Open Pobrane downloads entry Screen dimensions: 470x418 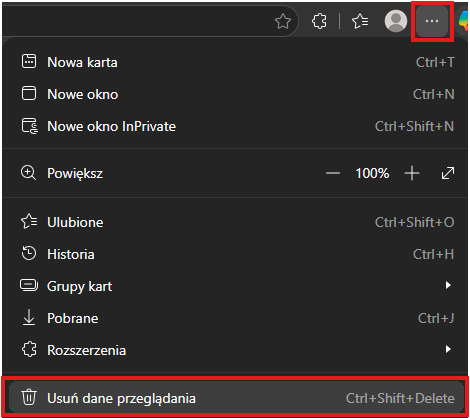tap(235, 318)
